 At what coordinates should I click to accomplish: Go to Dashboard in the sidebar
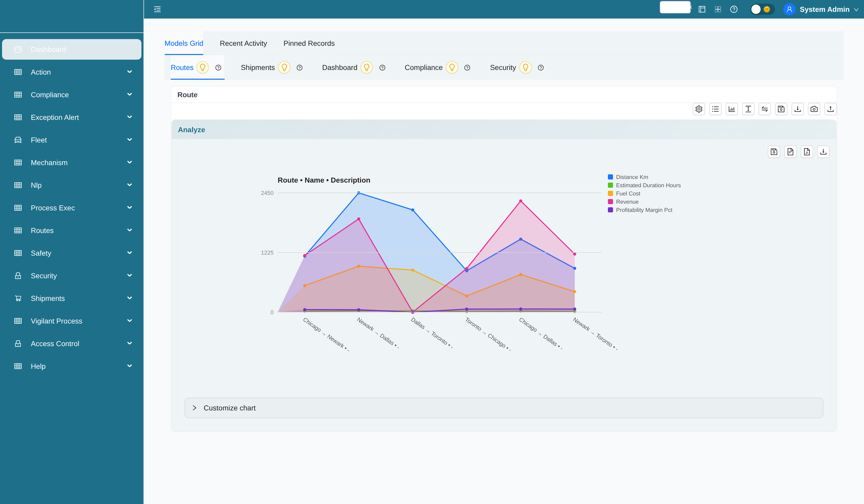click(72, 49)
